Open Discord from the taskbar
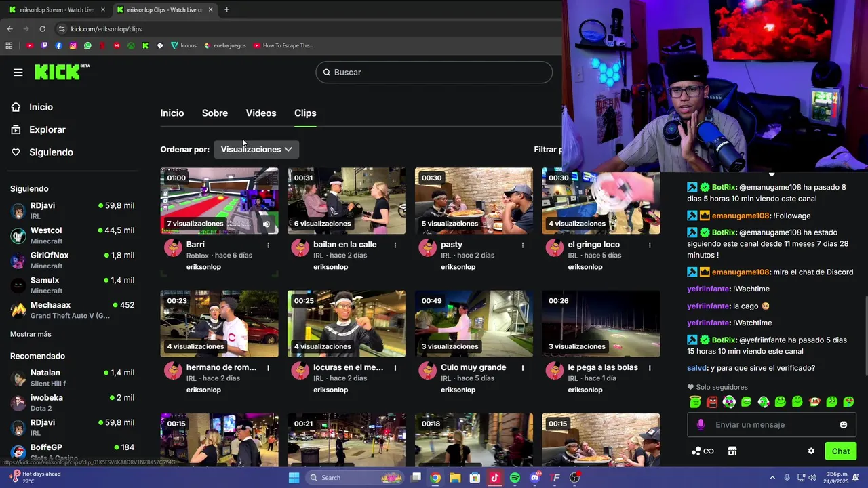This screenshot has width=868, height=488. click(535, 478)
